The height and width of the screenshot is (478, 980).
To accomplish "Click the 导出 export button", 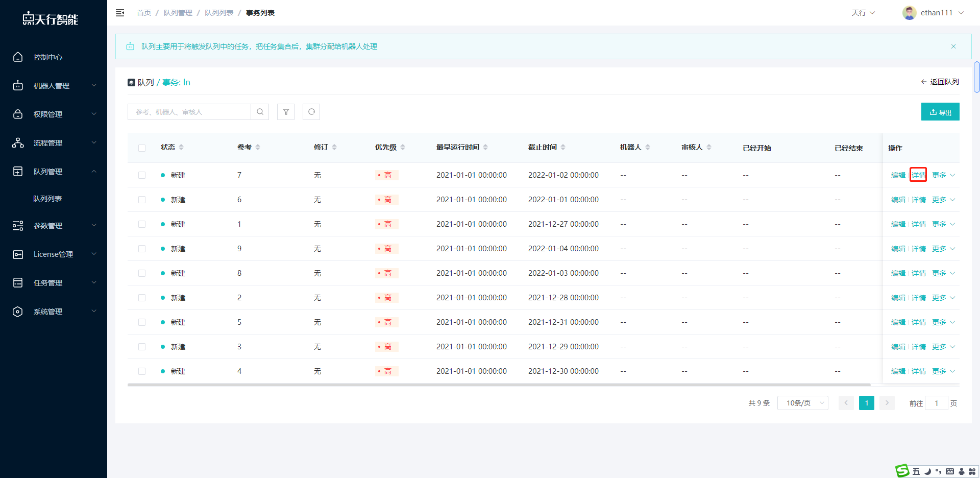I will point(940,112).
